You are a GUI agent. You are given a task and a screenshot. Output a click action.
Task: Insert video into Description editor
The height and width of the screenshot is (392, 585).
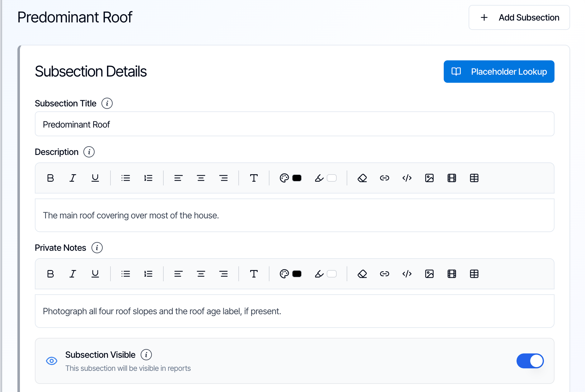pos(452,178)
